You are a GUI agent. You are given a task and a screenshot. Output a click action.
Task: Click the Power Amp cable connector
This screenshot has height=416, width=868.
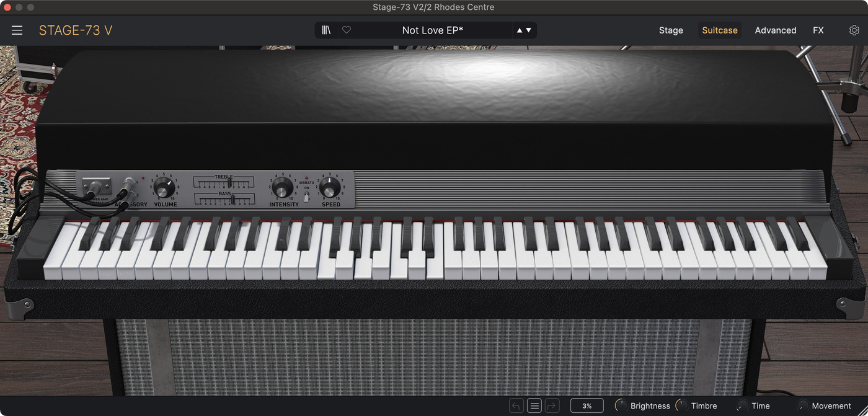click(96, 186)
